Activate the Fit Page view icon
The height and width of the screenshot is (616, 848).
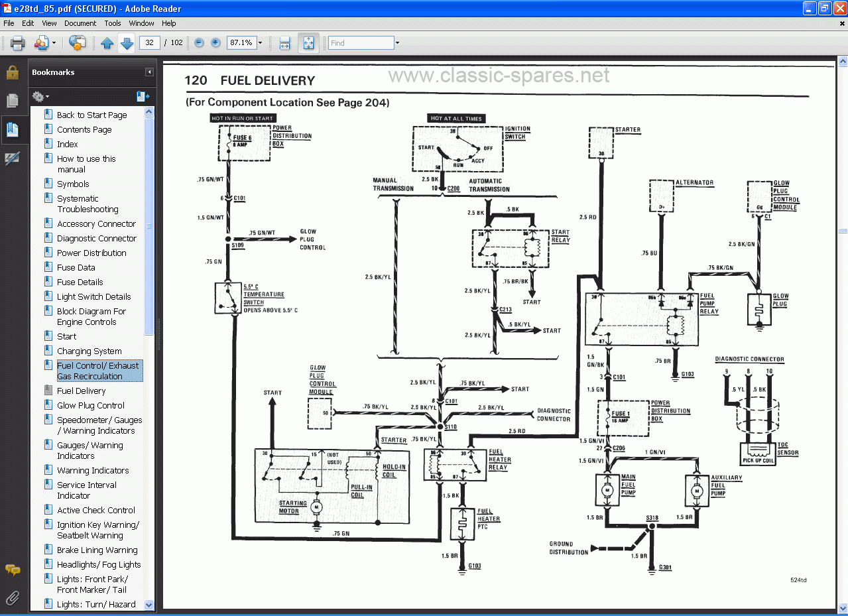coord(308,42)
